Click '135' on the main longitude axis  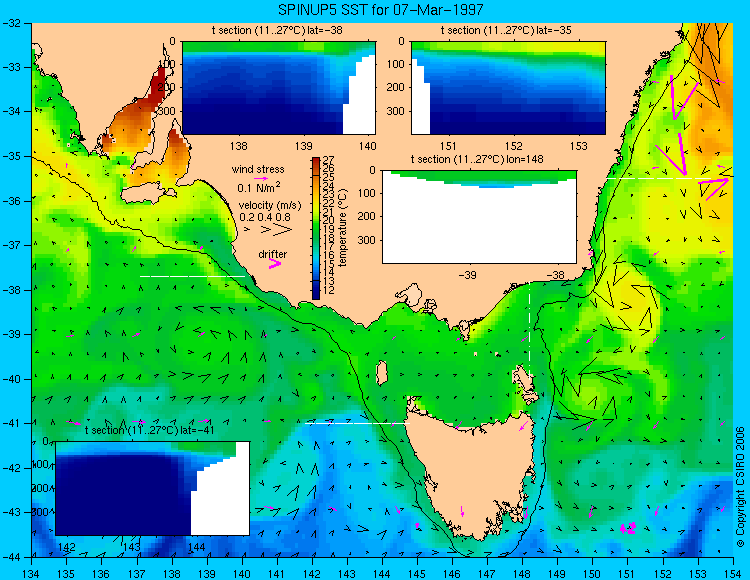tap(66, 574)
